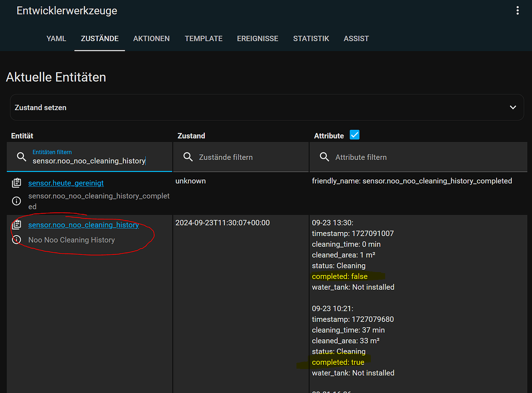Click the chevron next to Zustand setzen

click(513, 107)
